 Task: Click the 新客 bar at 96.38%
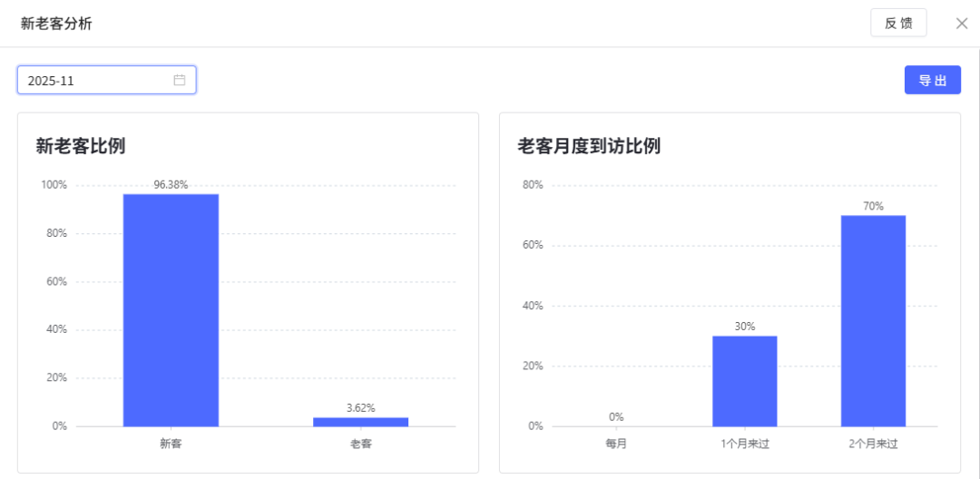pyautogui.click(x=171, y=309)
